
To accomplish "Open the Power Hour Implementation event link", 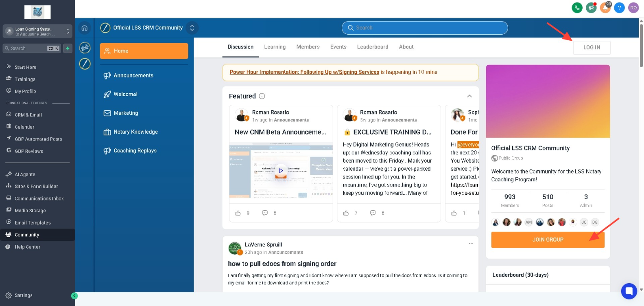I will point(304,72).
